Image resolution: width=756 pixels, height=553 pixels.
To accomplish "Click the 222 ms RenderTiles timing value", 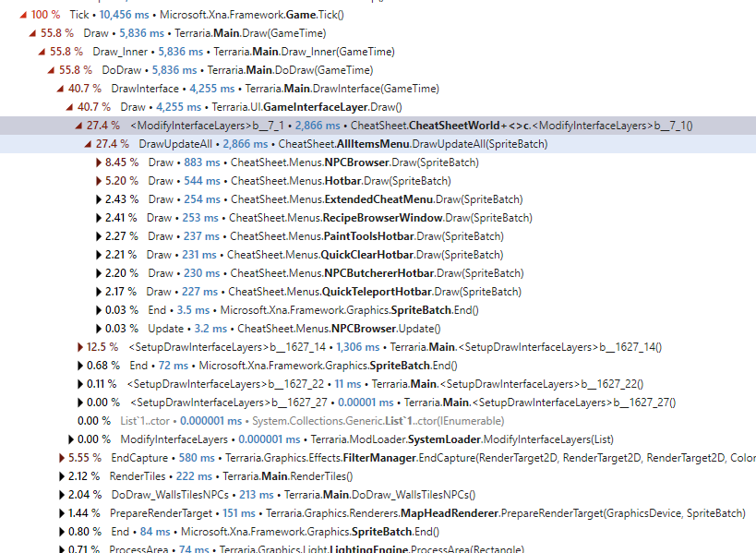I will (194, 476).
